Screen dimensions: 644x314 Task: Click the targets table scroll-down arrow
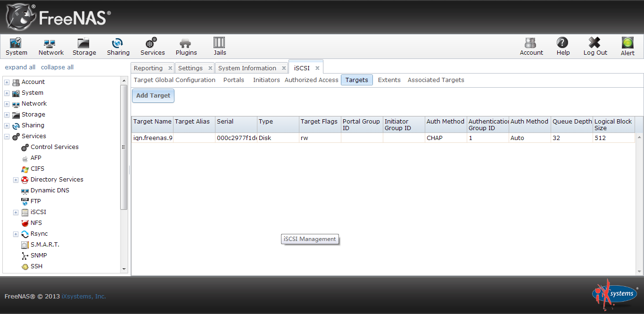[639, 272]
